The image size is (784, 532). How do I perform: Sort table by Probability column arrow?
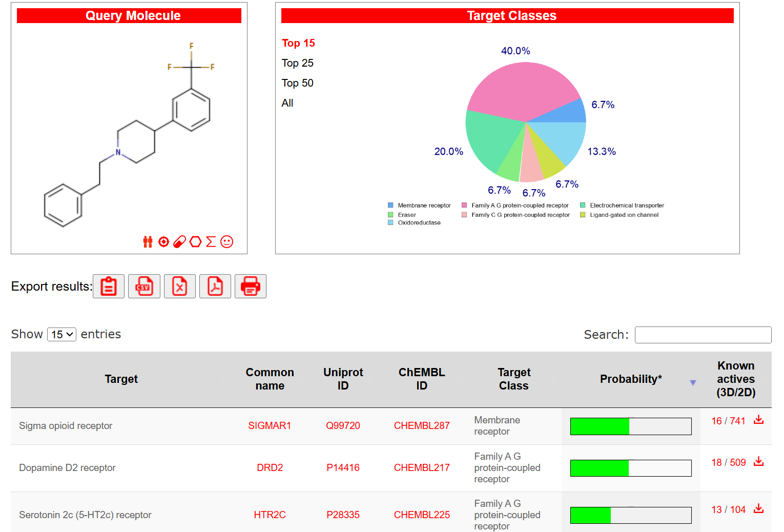(693, 382)
